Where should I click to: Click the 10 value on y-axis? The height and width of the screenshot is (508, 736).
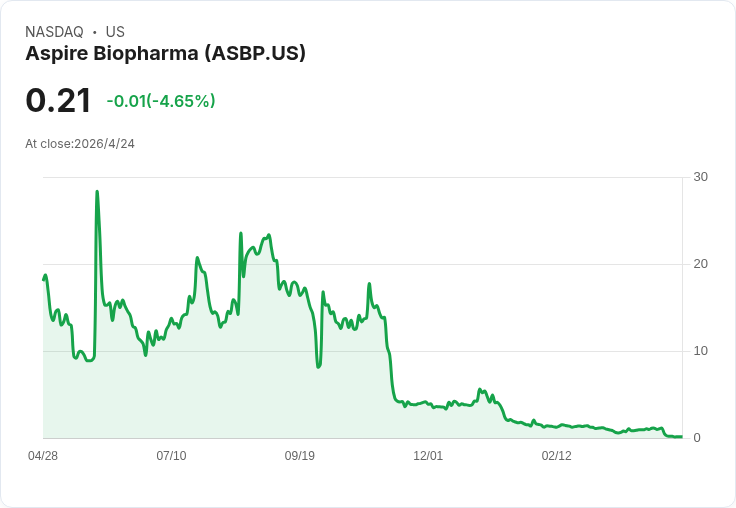tap(700, 351)
